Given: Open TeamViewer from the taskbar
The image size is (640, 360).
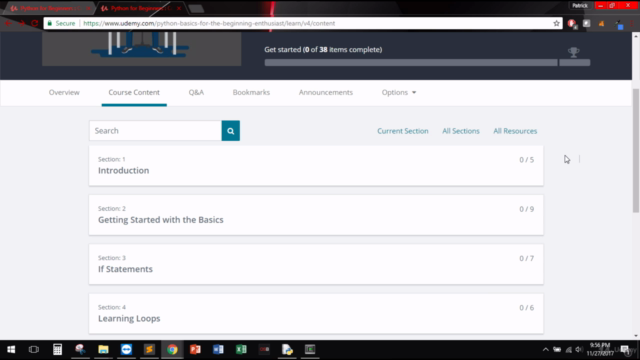Looking at the screenshot, I should click(x=127, y=349).
